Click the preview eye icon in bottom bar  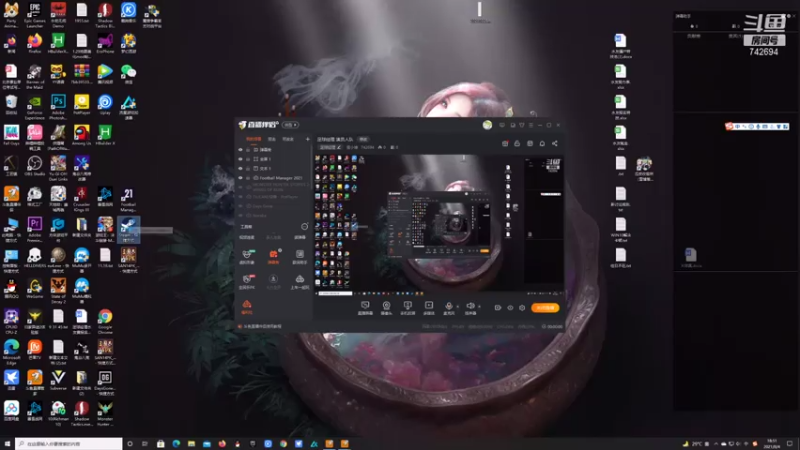[510, 308]
